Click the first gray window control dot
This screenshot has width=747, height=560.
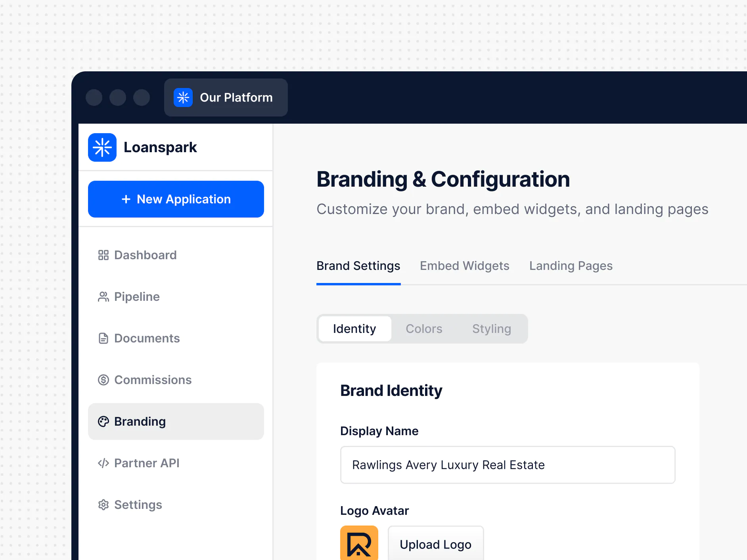pyautogui.click(x=94, y=97)
